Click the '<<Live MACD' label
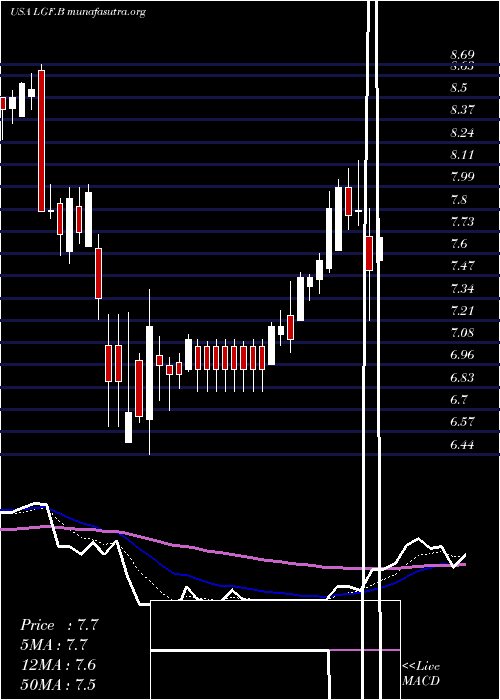The width and height of the screenshot is (500, 700). pyautogui.click(x=421, y=674)
